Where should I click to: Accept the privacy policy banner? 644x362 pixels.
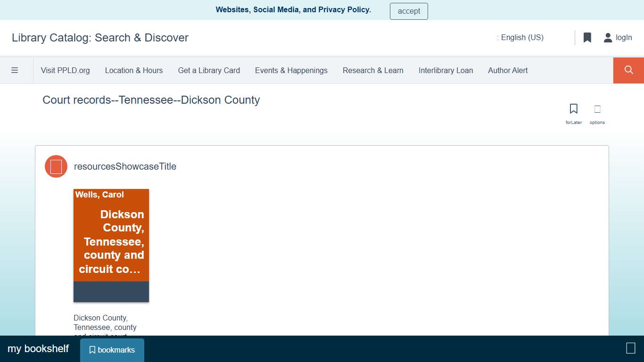tap(408, 11)
